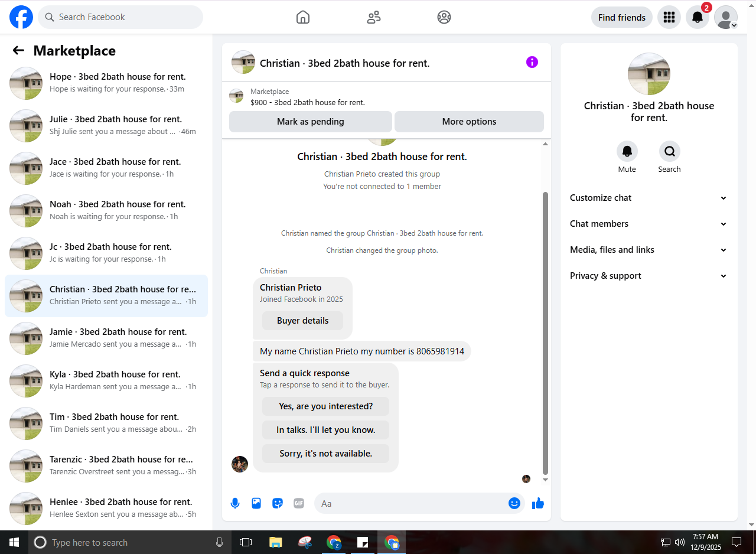Open More options for listing
Screen dimensions: 756x554
469,122
